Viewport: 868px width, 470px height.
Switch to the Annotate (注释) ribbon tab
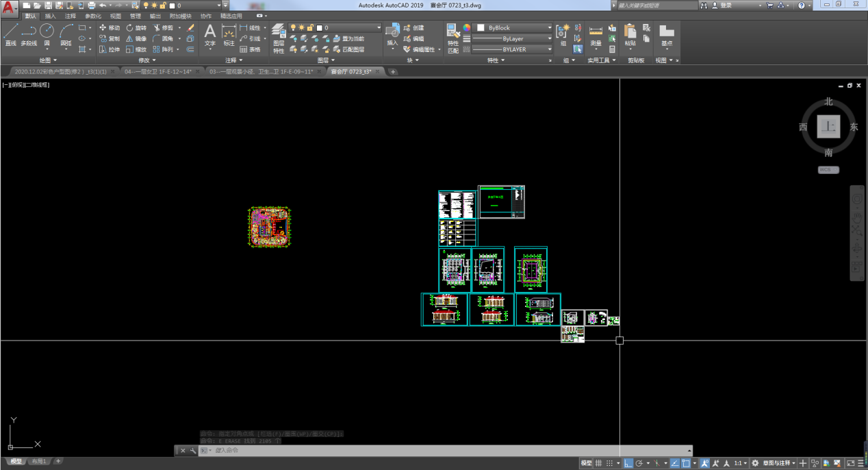tap(71, 16)
